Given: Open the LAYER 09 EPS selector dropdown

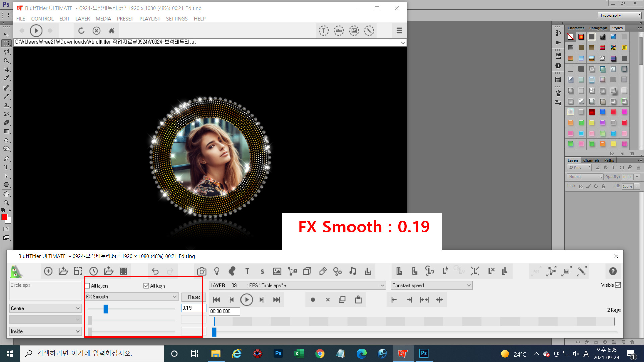Looking at the screenshot, I should (297, 285).
